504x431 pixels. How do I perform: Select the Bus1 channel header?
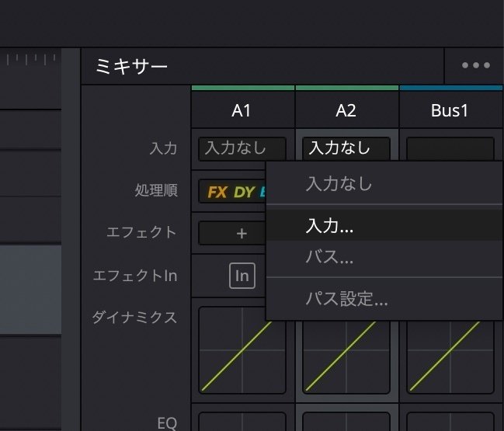[x=450, y=111]
